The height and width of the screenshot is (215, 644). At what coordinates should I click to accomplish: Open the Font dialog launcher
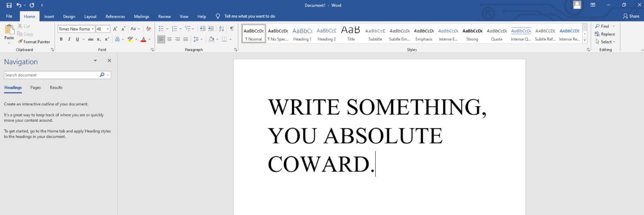152,50
